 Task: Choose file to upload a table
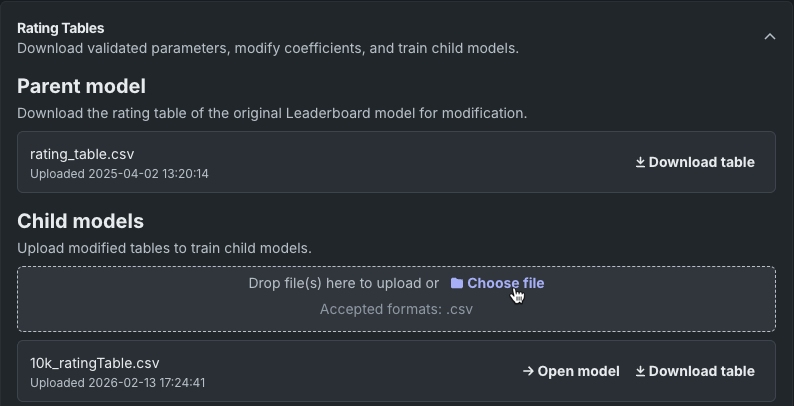click(505, 283)
